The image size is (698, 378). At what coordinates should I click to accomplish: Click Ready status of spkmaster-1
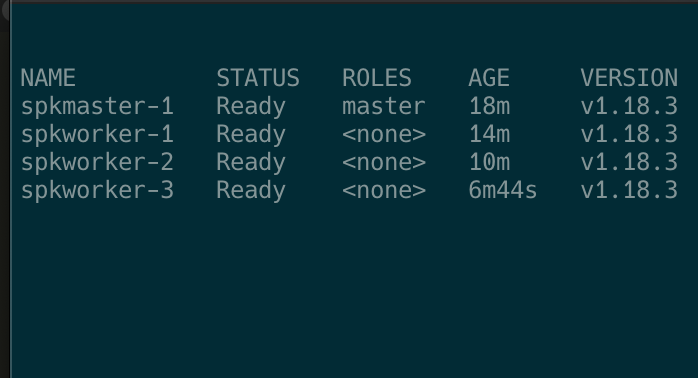[x=251, y=107]
